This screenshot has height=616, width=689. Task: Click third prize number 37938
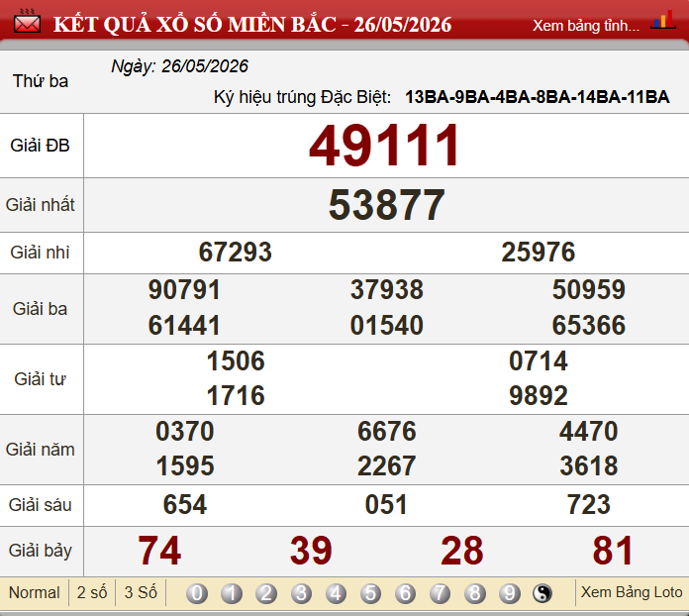tap(387, 290)
